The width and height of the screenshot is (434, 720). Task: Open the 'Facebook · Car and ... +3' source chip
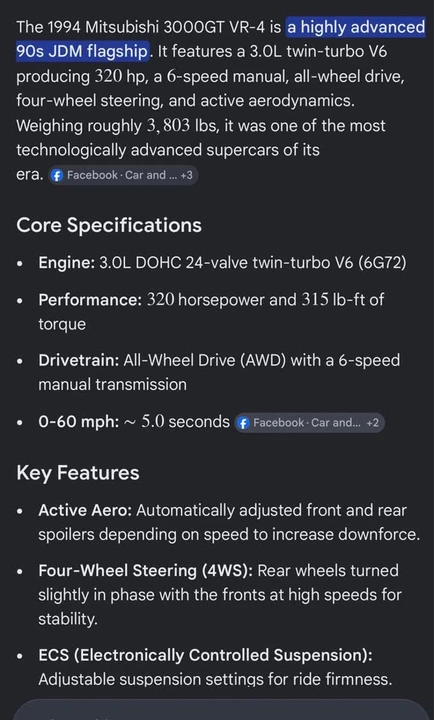123,175
